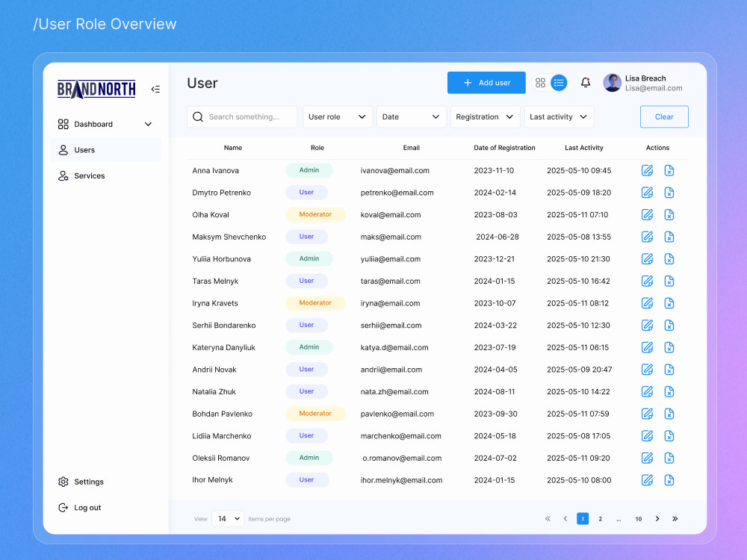Viewport: 747px width, 560px height.
Task: Click Lisa Breach profile avatar
Action: pyautogui.click(x=613, y=83)
